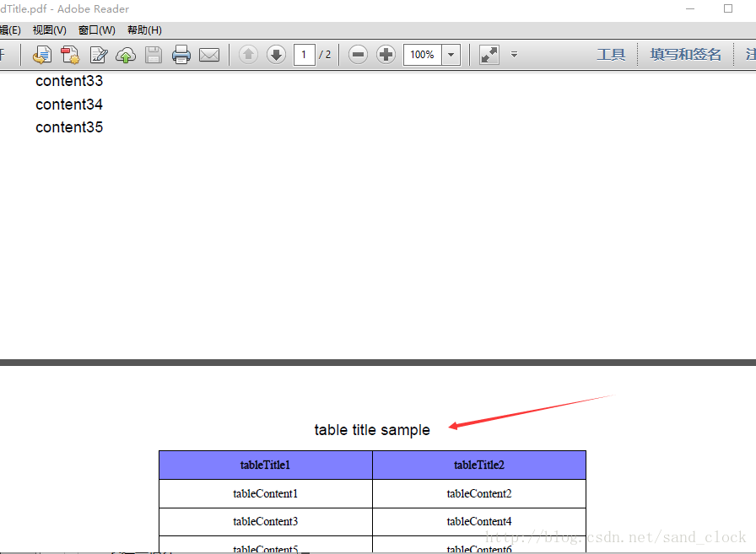
Task: Toggle full screen read mode icon
Action: 489,55
